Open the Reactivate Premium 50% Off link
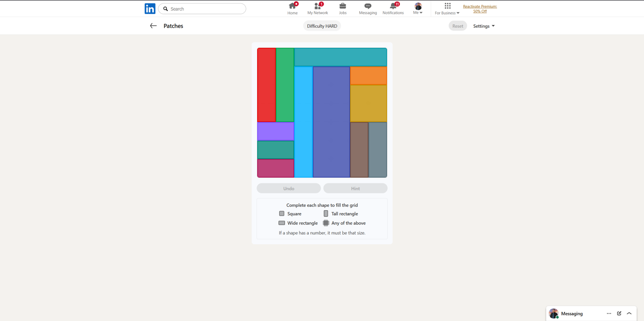644x321 pixels. pos(480,9)
